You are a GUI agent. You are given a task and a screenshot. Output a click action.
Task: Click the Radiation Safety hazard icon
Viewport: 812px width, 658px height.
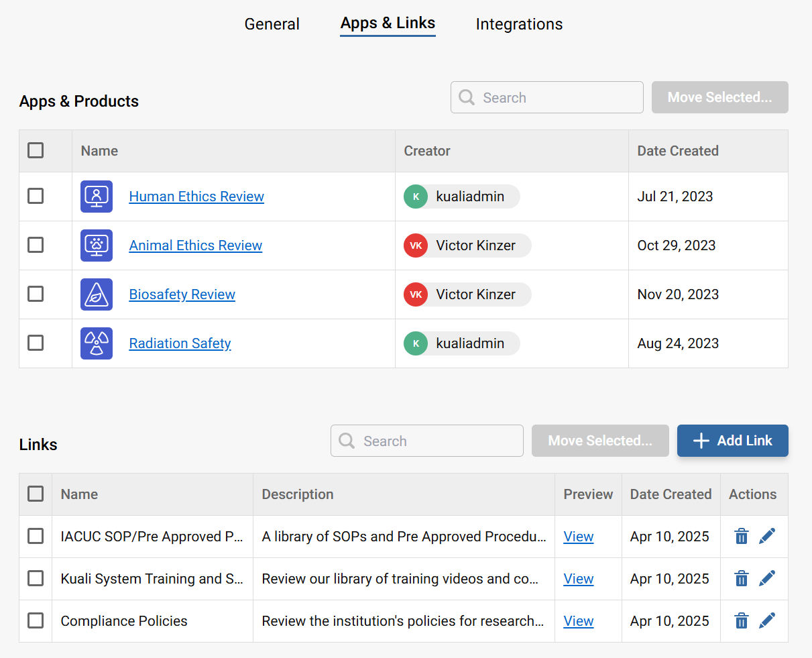[x=96, y=343]
